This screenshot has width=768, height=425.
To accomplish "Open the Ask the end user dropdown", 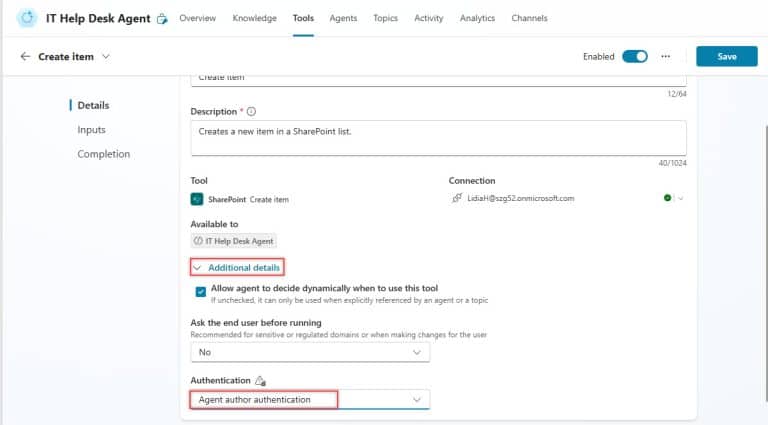I will [x=310, y=352].
